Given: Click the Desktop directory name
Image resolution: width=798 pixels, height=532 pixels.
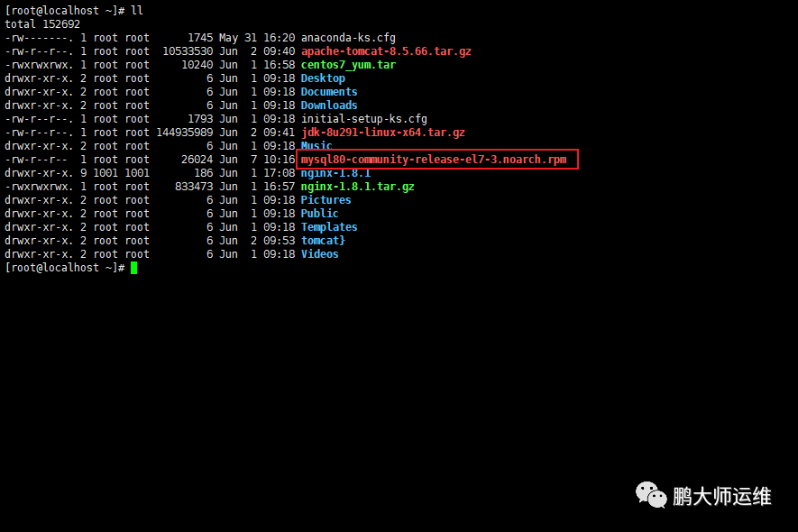Looking at the screenshot, I should click(x=323, y=78).
